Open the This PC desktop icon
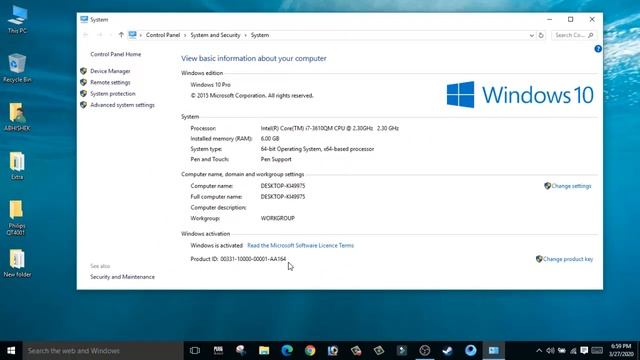 click(17, 19)
